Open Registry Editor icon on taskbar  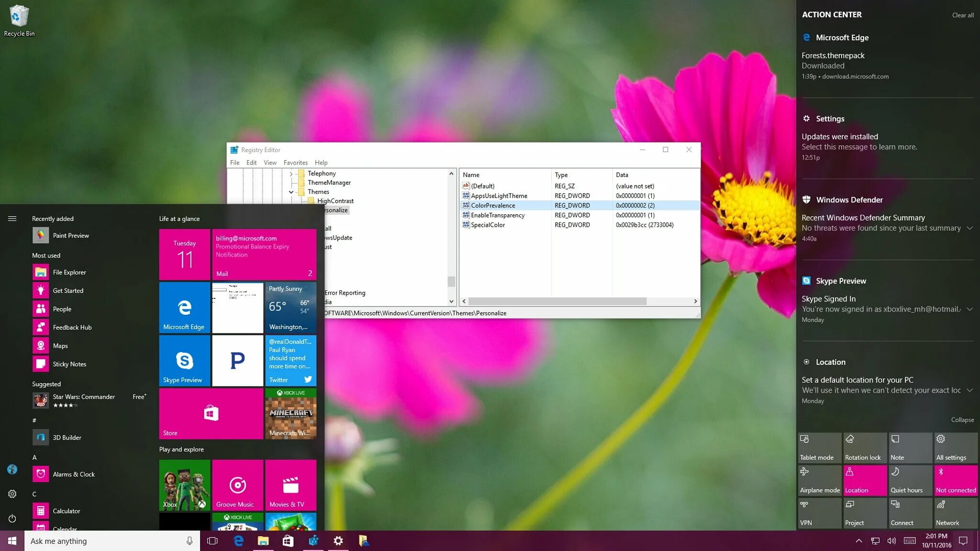(x=313, y=541)
